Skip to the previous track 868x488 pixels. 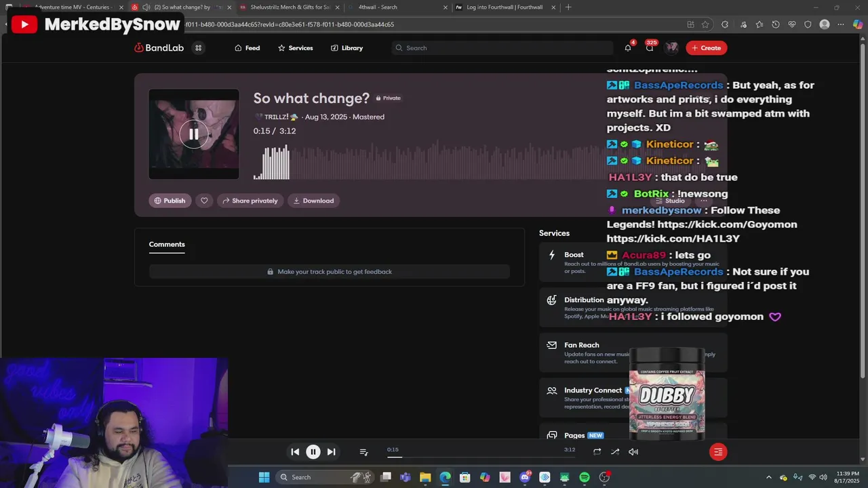[295, 452]
